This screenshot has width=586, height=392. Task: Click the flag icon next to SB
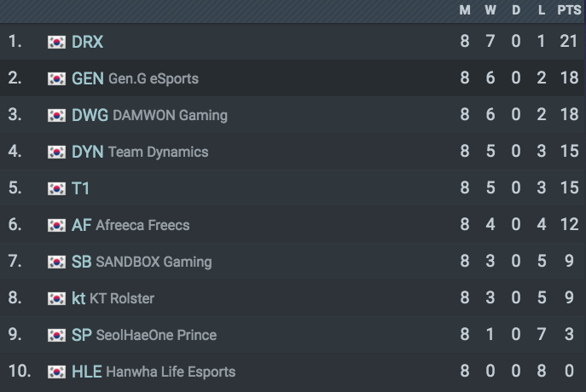pos(56,262)
